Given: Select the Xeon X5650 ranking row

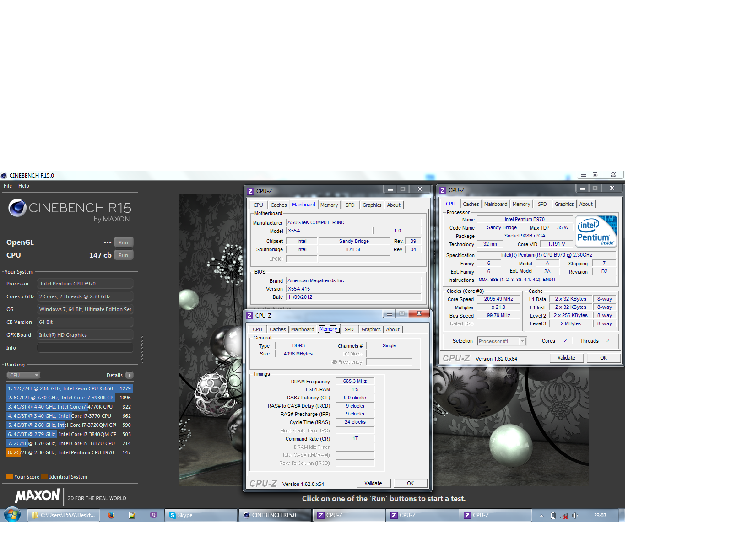Looking at the screenshot, I should [70, 388].
